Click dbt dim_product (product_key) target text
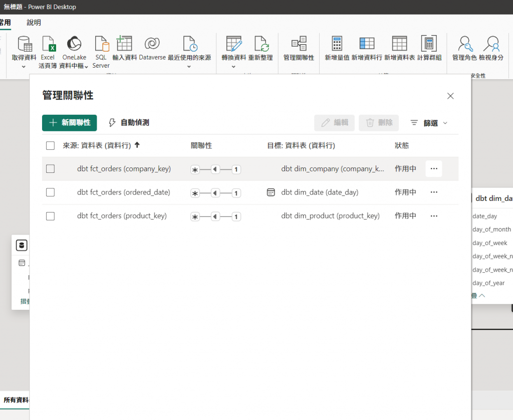This screenshot has width=513, height=420. point(331,216)
